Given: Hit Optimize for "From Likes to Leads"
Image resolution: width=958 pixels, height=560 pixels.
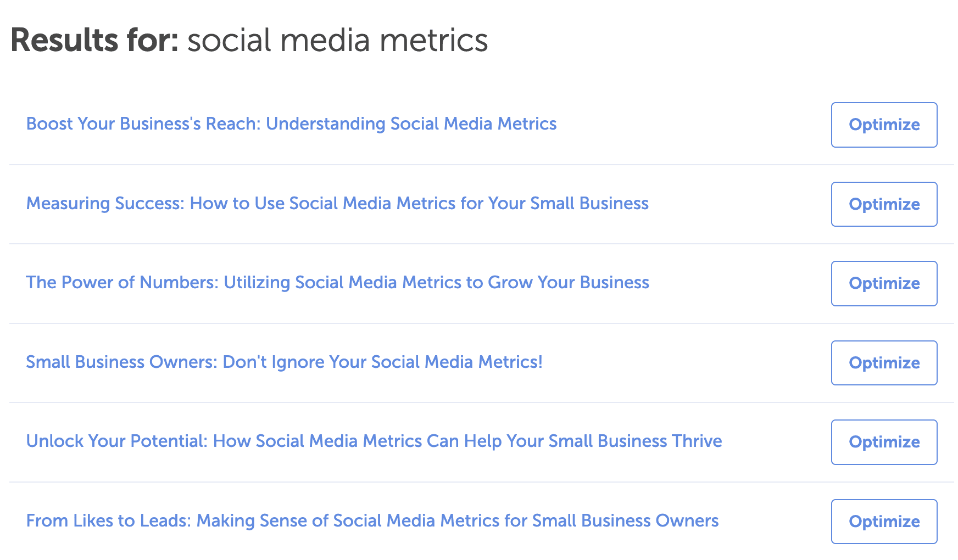Looking at the screenshot, I should click(884, 522).
